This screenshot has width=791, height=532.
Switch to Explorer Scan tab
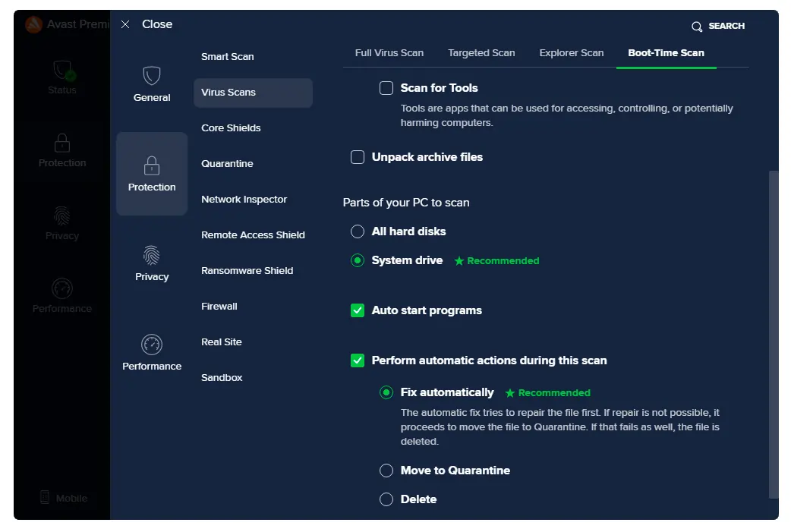(x=572, y=53)
